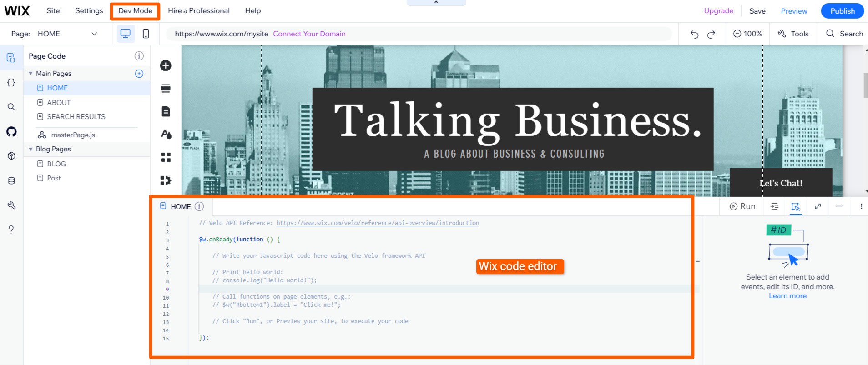Viewport: 868px width, 365px height.
Task: Open the My Business puzzle icon
Action: pos(166,180)
